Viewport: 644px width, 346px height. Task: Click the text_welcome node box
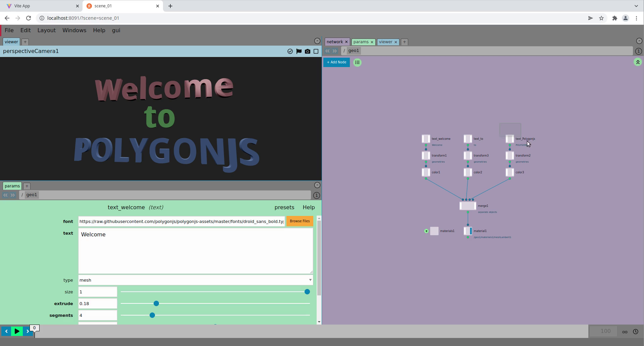click(x=426, y=139)
